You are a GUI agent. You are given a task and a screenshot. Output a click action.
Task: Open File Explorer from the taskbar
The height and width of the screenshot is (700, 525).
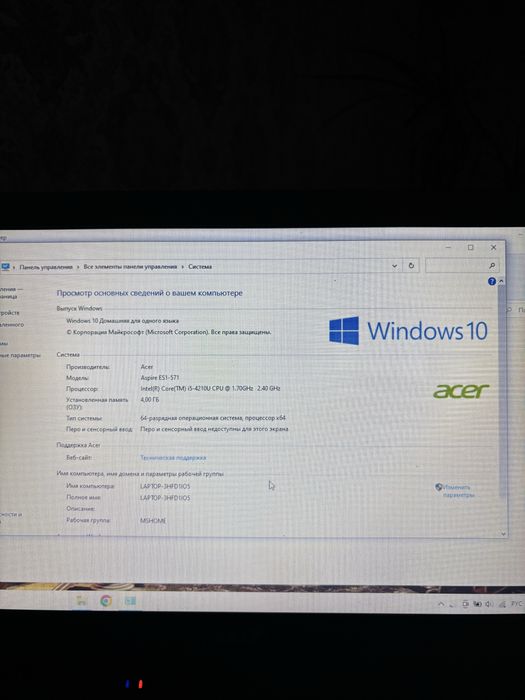point(81,600)
